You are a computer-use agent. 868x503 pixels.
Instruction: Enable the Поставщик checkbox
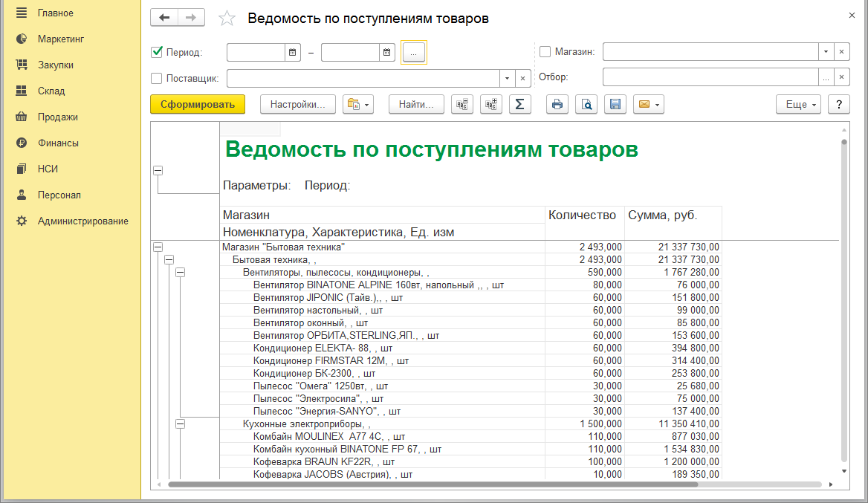click(157, 78)
